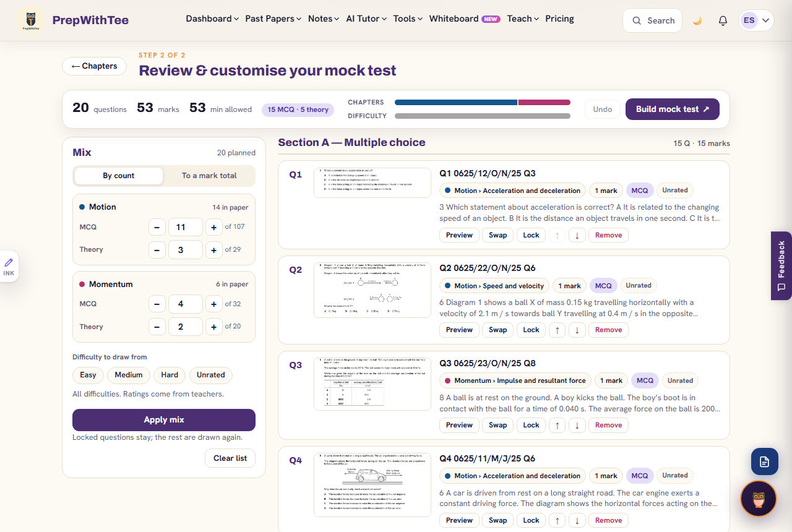Go back to Chapters
Viewport: 792px width, 532px height.
[x=94, y=66]
